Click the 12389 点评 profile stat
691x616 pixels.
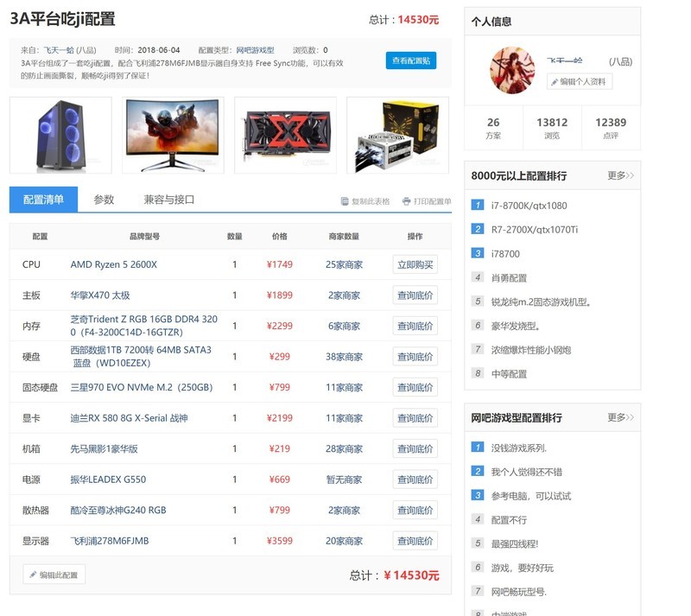[611, 128]
